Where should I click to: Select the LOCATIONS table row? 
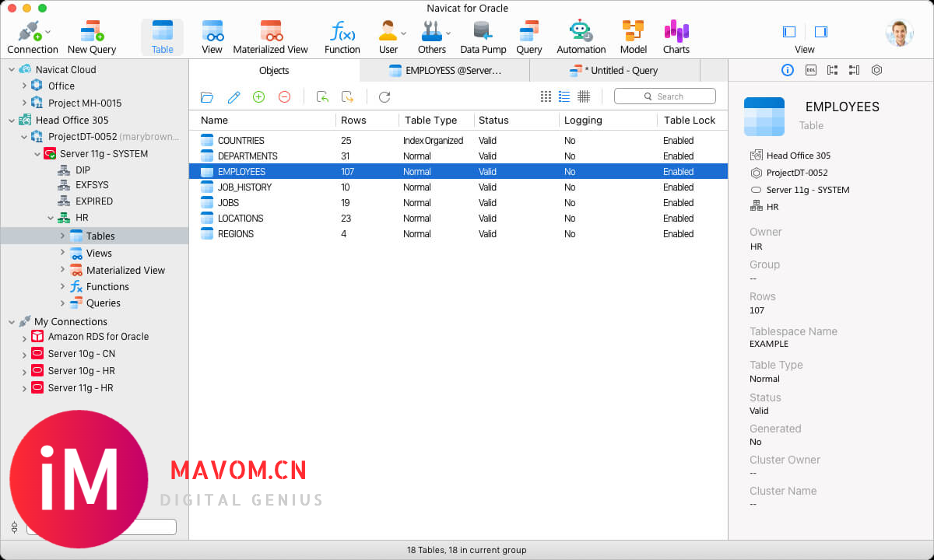[x=458, y=219]
